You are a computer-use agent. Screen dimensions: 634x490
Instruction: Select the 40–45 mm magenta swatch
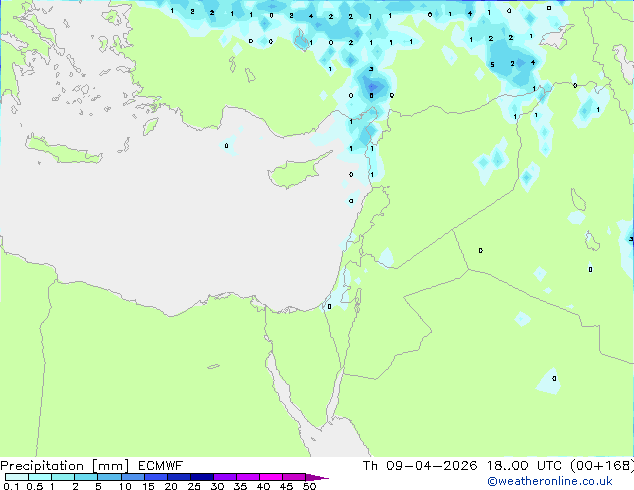271,477
